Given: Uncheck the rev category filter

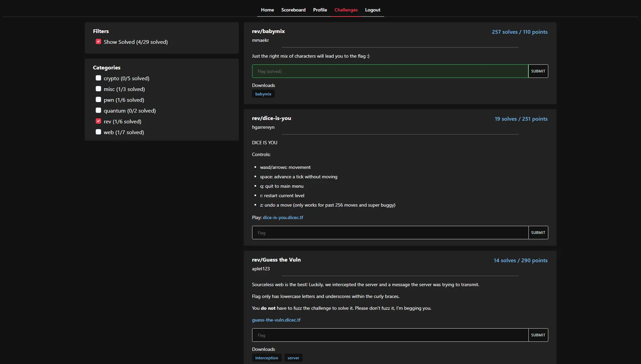Looking at the screenshot, I should tap(98, 121).
